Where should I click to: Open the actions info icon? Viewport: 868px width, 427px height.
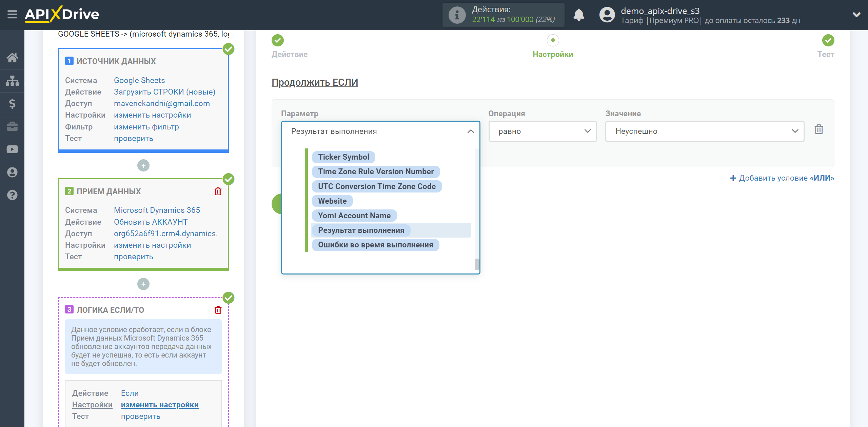[457, 15]
